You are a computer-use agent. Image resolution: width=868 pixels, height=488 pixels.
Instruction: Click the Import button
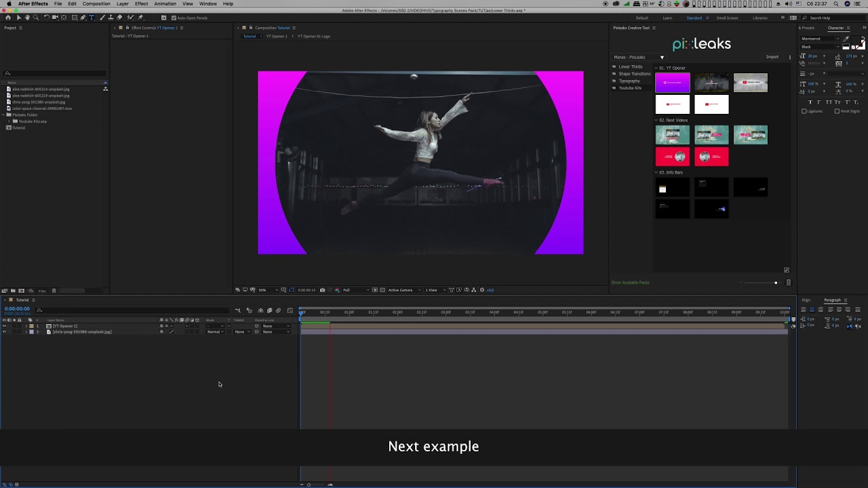click(772, 57)
